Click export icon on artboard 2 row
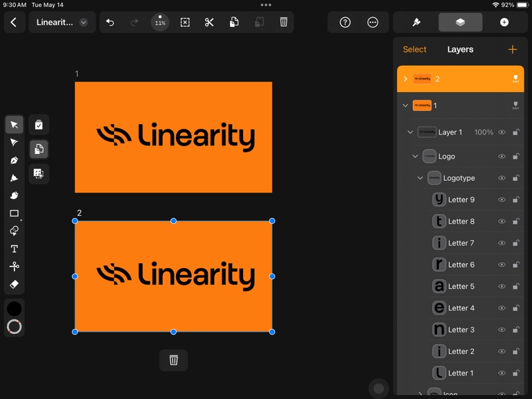Screen dimensions: 532x399 coord(515,79)
